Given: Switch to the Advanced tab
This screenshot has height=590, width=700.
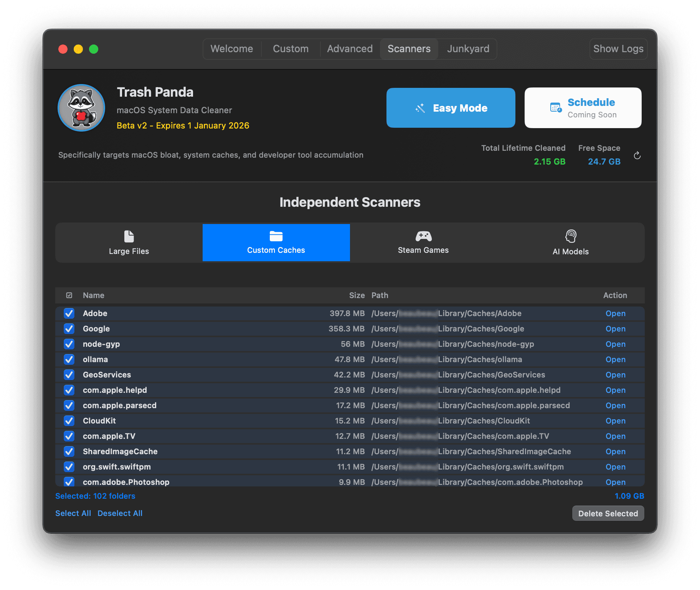Looking at the screenshot, I should 350,49.
